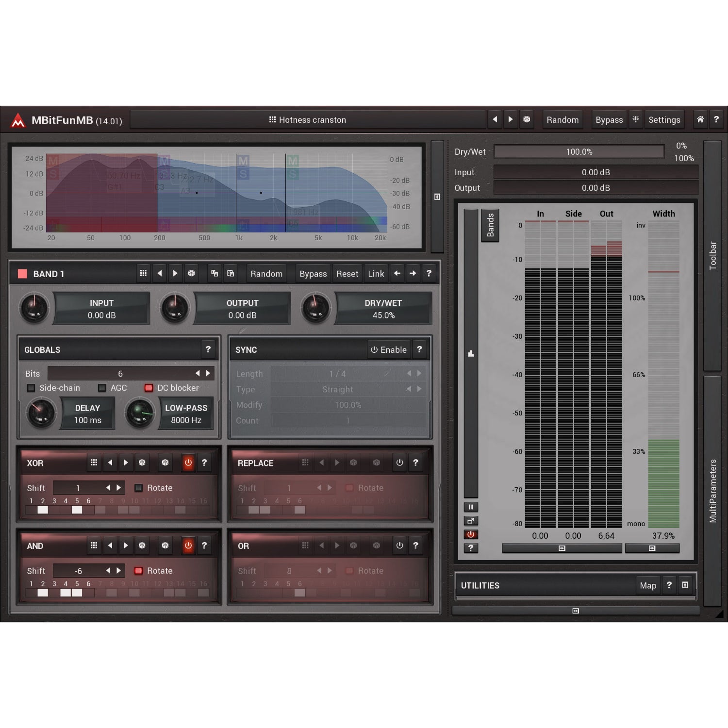Select the next global preset arrow
This screenshot has height=728, width=728.
(511, 119)
